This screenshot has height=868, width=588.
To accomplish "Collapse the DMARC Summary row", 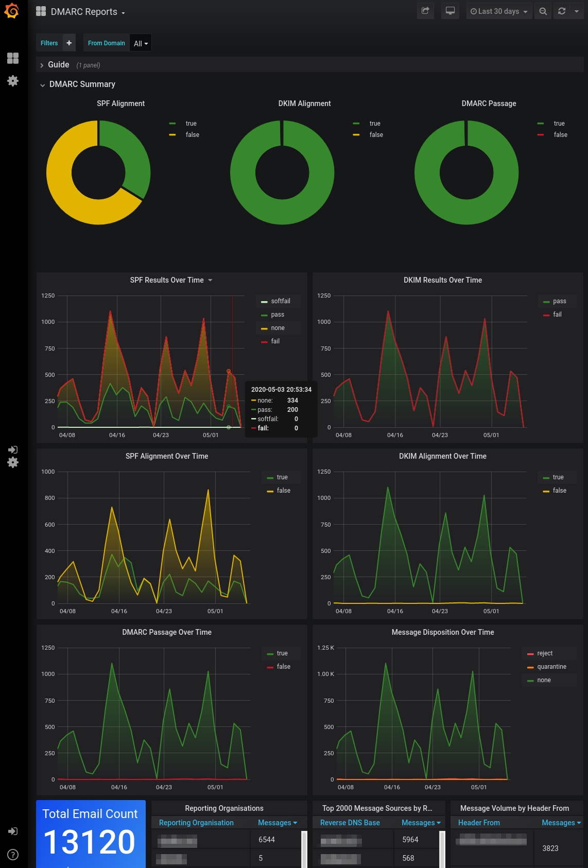I will pos(82,84).
